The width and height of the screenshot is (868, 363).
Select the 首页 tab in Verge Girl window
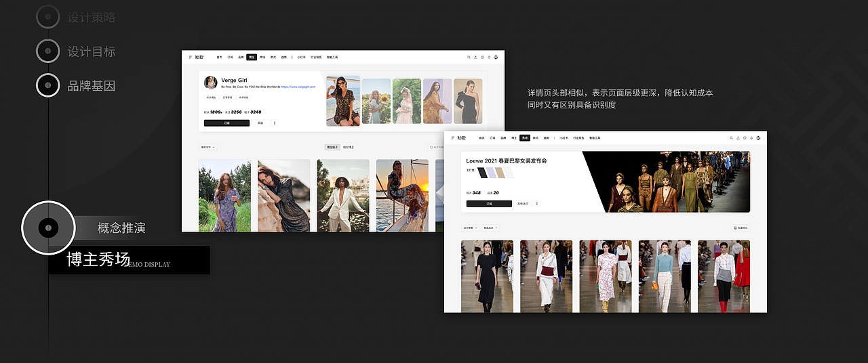pos(219,58)
